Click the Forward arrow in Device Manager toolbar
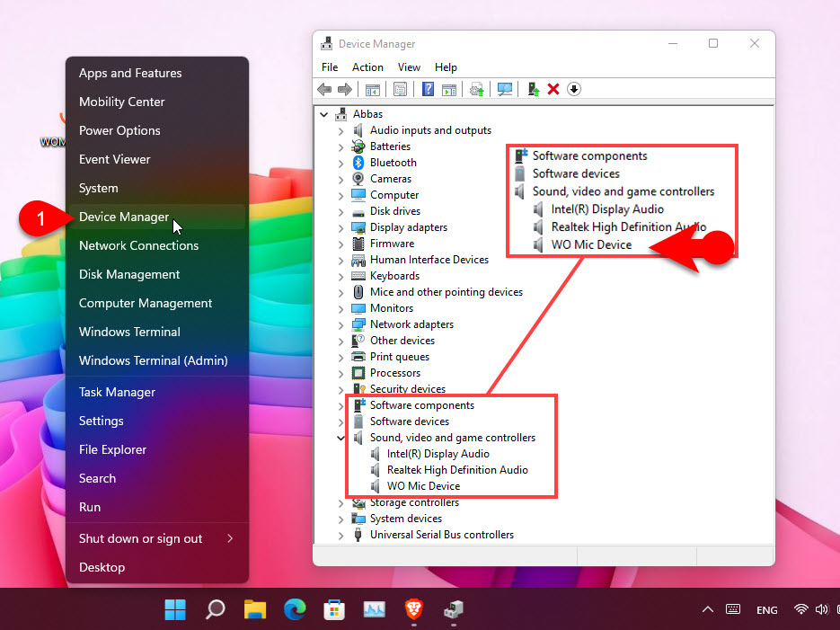Image resolution: width=840 pixels, height=630 pixels. (344, 90)
